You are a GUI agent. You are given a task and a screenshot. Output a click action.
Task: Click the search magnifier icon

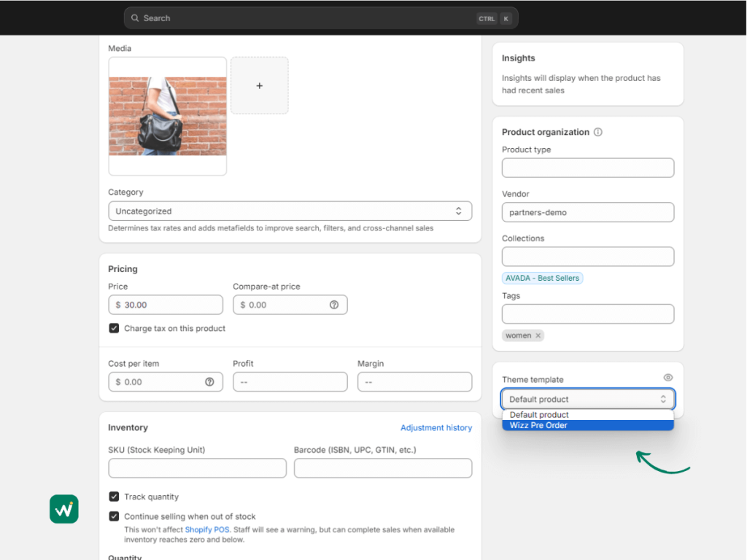135,18
